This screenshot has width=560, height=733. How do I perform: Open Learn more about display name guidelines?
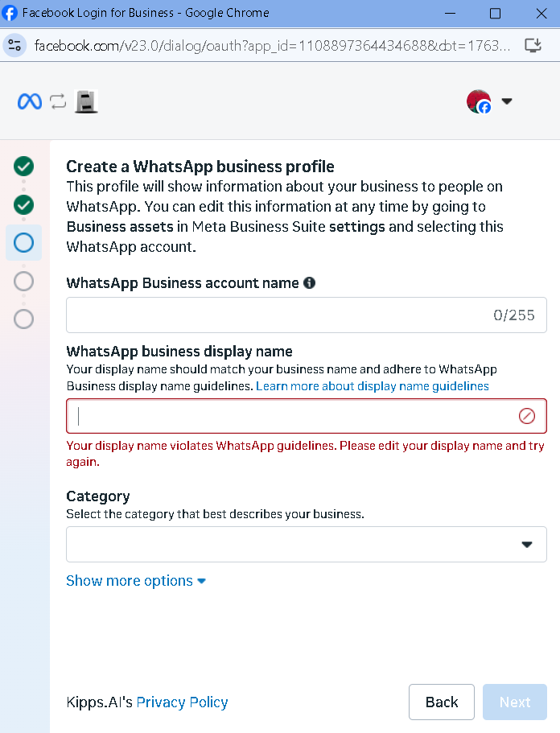pos(372,386)
